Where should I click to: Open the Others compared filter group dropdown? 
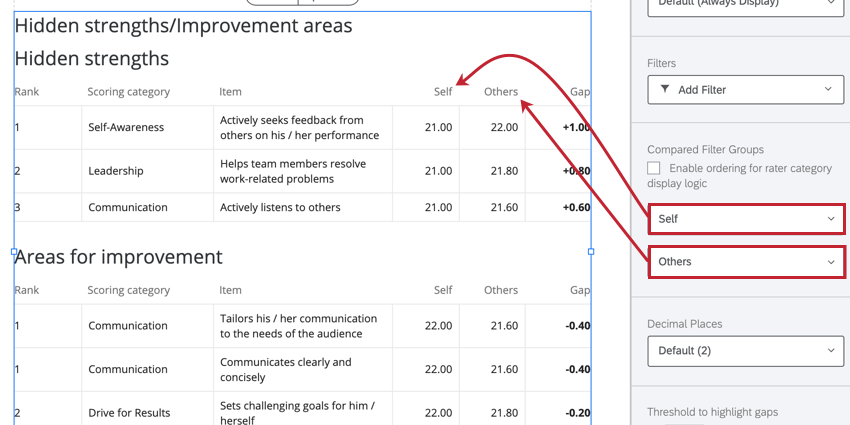745,262
